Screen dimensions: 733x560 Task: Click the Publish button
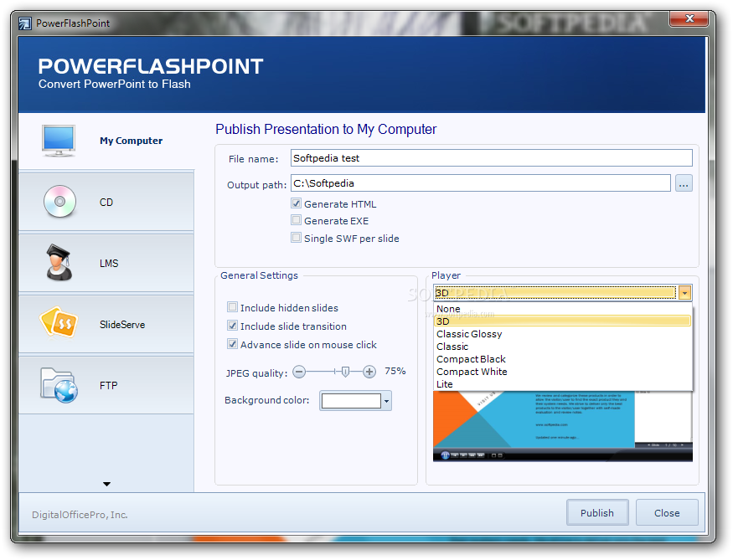click(x=597, y=513)
